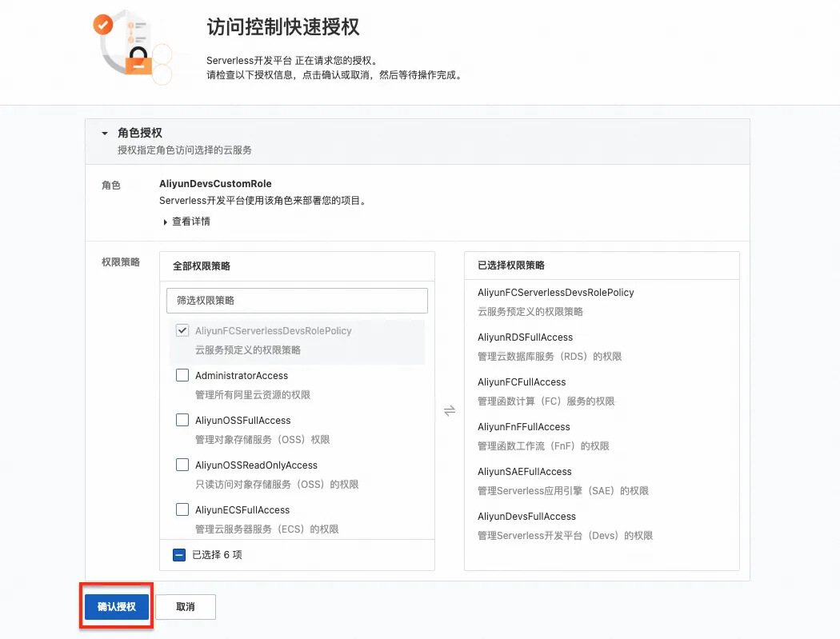Expand 查看详情 role details
Image resolution: width=840 pixels, height=639 pixels.
tap(187, 222)
